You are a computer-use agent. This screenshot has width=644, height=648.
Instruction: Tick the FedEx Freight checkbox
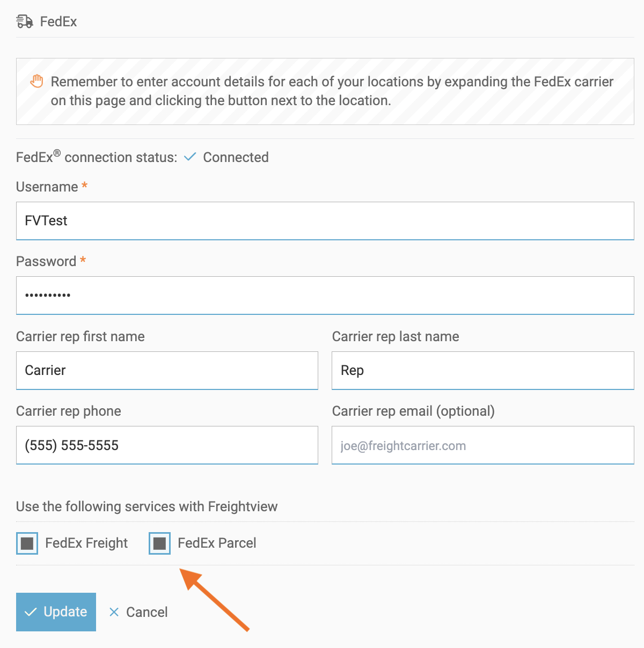pyautogui.click(x=27, y=543)
